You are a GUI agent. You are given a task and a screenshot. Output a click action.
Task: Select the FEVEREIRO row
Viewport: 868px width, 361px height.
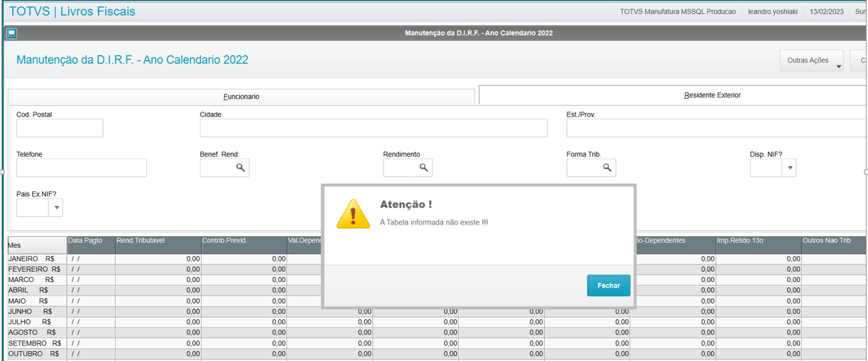(x=437, y=269)
